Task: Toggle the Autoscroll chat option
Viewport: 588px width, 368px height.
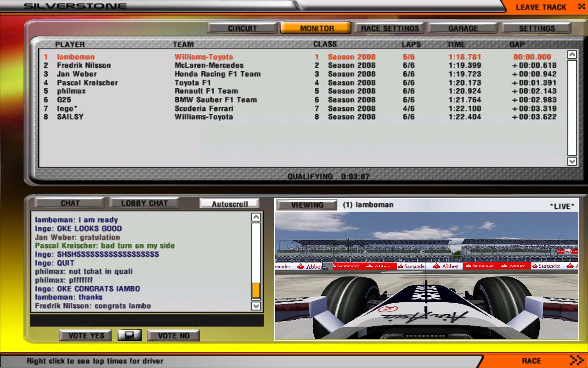Action: 230,204
